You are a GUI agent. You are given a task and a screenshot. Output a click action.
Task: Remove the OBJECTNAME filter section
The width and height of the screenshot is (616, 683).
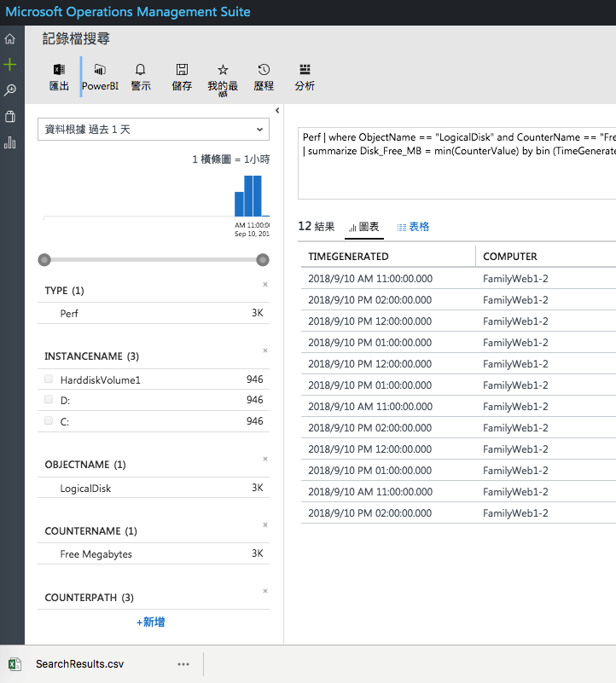point(265,459)
